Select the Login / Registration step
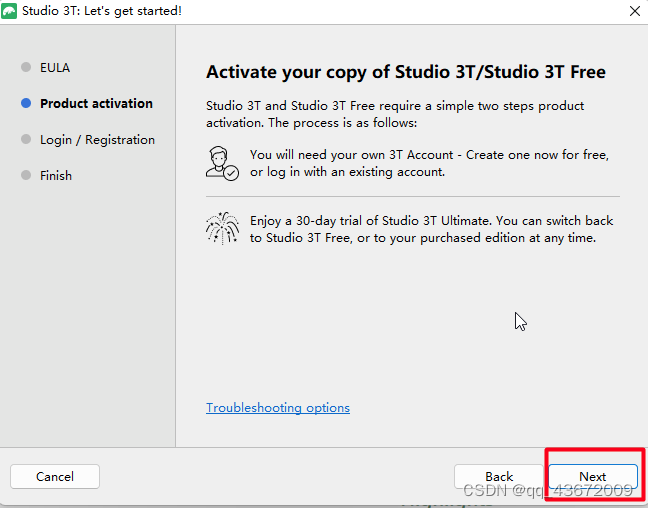The width and height of the screenshot is (648, 508). (97, 140)
